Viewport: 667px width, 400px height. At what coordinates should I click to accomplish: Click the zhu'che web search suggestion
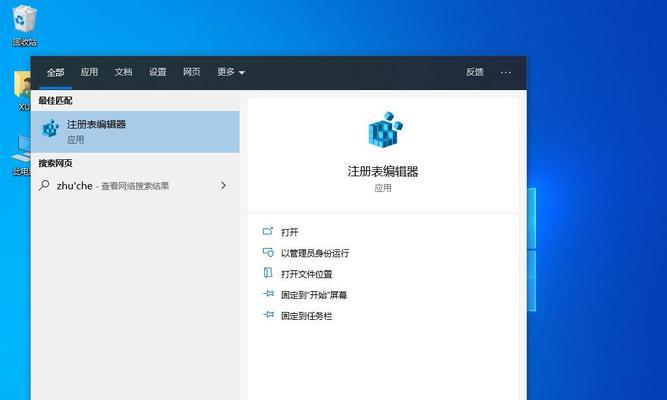[x=135, y=186]
